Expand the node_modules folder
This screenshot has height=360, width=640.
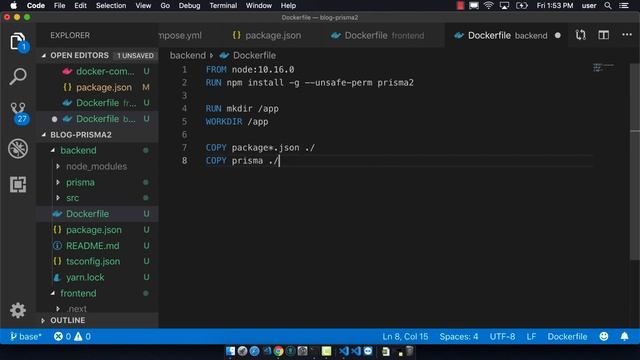tap(58, 166)
